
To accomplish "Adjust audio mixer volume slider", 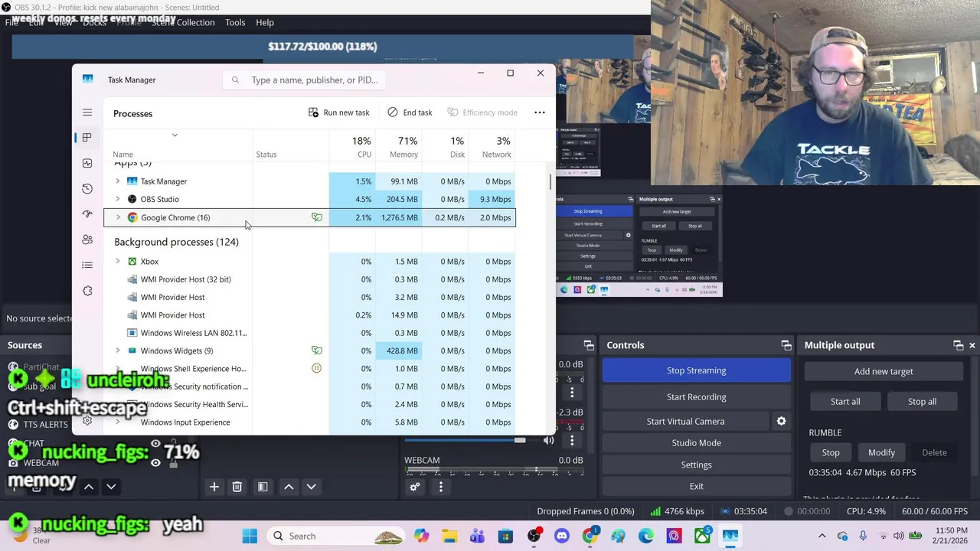I will click(x=520, y=440).
